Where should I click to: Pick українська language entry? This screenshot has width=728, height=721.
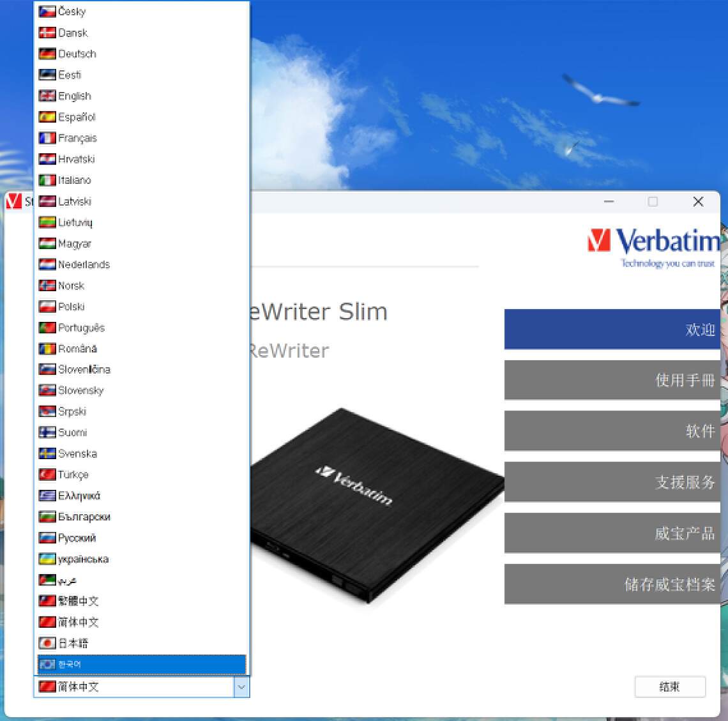(142, 559)
